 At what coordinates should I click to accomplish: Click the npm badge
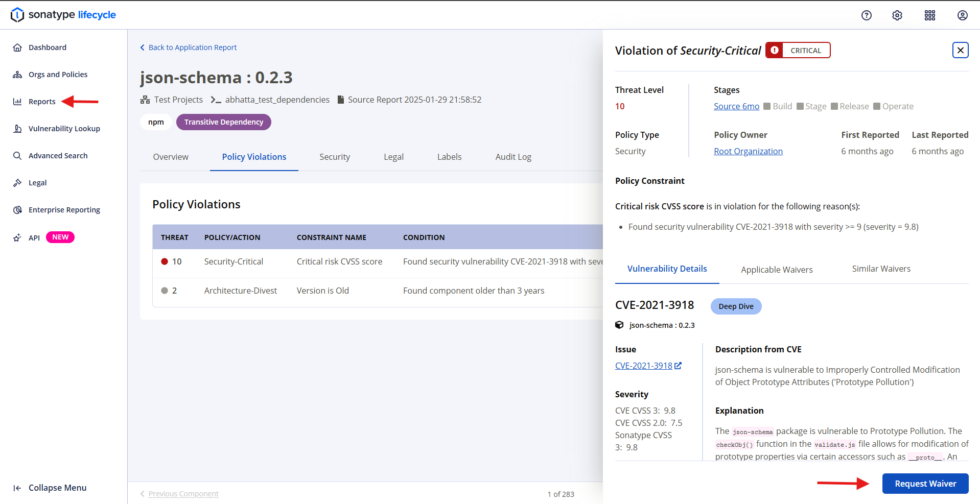[x=156, y=122]
